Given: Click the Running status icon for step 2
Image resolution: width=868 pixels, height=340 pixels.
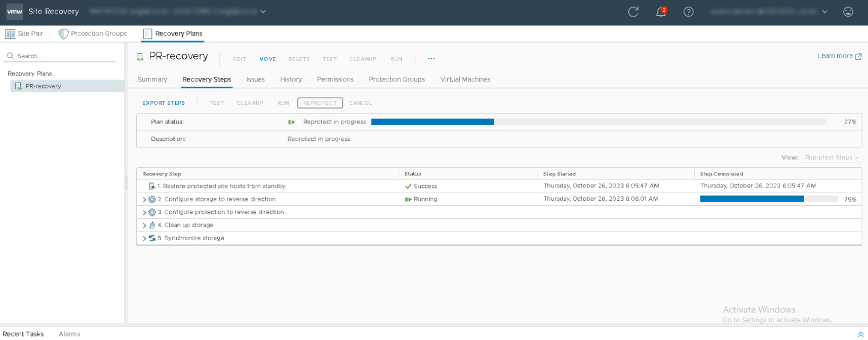Looking at the screenshot, I should coord(408,199).
